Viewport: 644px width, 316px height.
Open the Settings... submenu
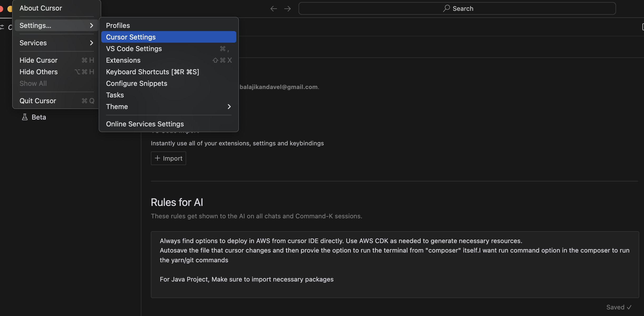pos(56,26)
